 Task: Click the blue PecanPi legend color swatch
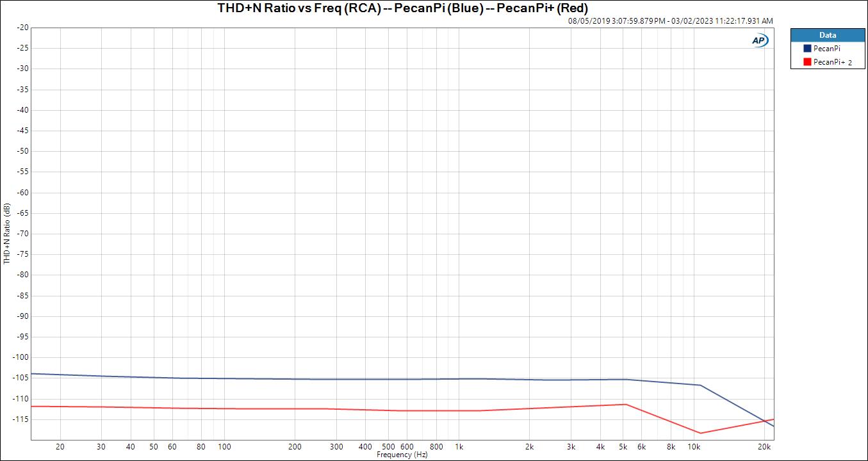(x=807, y=49)
